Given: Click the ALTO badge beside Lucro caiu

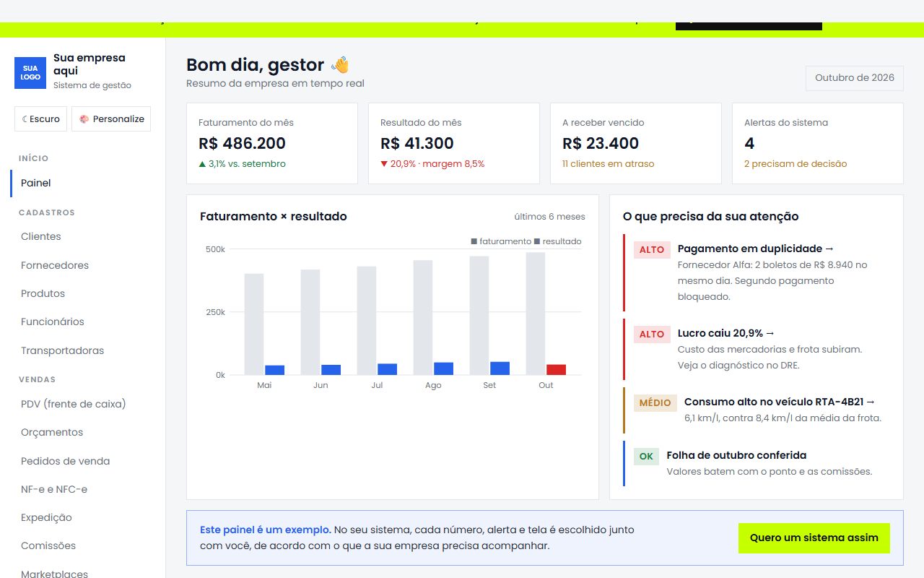Looking at the screenshot, I should pos(652,335).
